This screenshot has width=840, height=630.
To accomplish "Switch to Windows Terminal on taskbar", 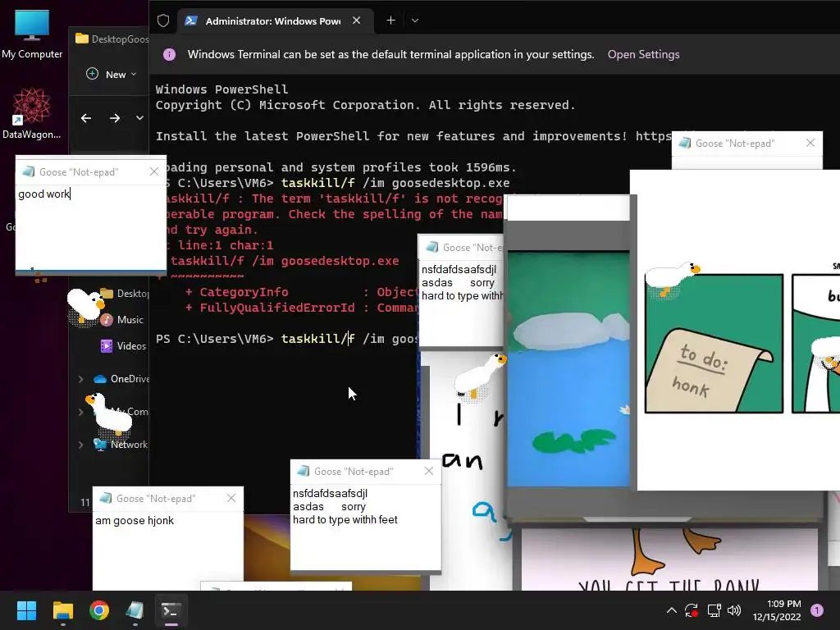I will pyautogui.click(x=171, y=610).
